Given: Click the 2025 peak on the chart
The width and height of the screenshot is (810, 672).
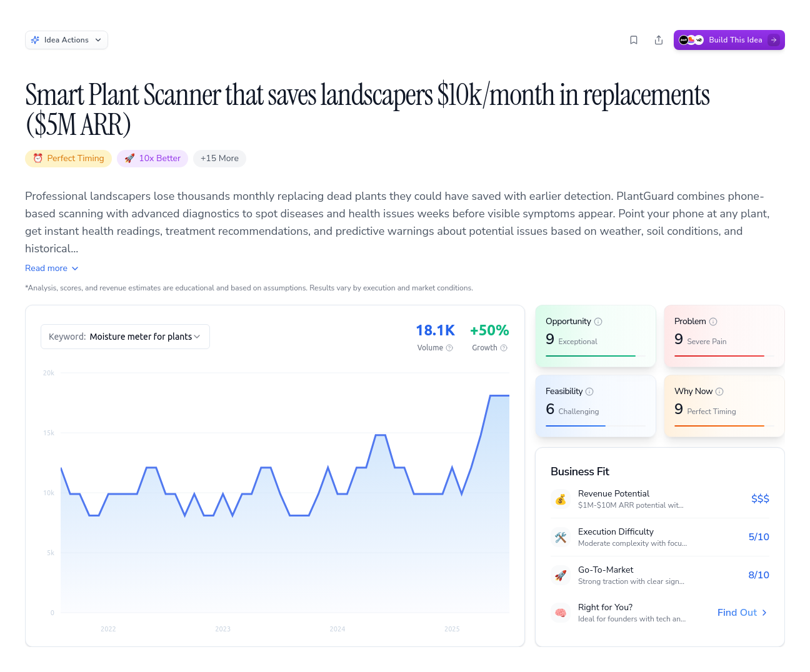Looking at the screenshot, I should pos(499,395).
